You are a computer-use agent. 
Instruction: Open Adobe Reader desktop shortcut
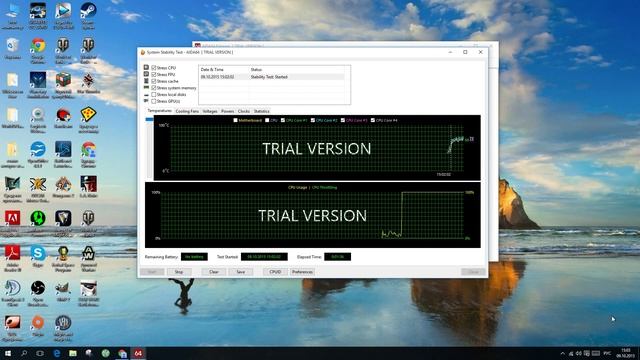click(12, 259)
